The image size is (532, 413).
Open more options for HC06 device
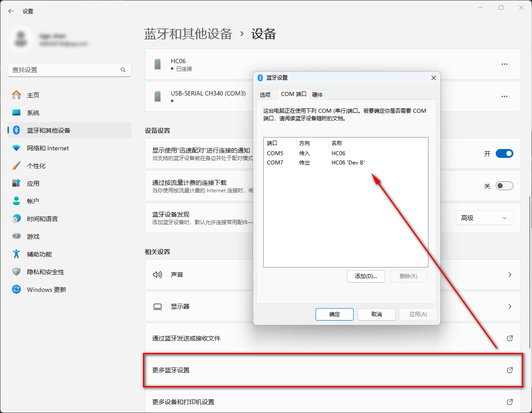pos(504,64)
